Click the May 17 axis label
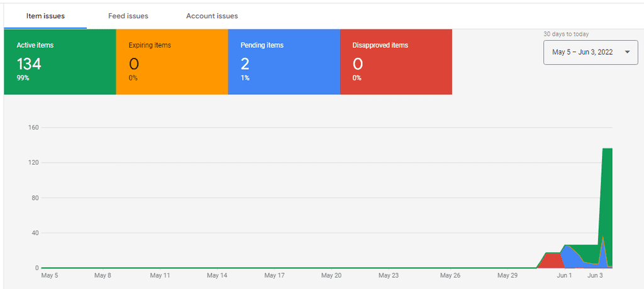The image size is (644, 289). coord(274,276)
